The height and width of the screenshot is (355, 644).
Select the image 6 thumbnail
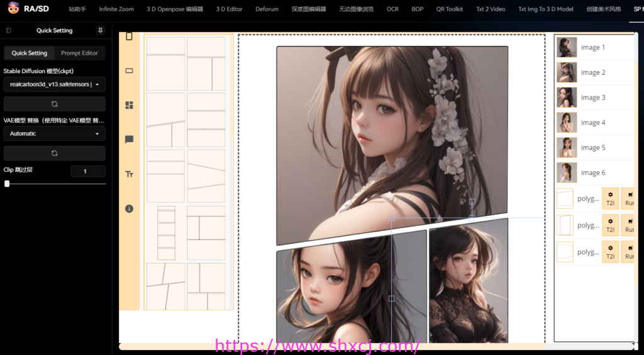point(567,172)
